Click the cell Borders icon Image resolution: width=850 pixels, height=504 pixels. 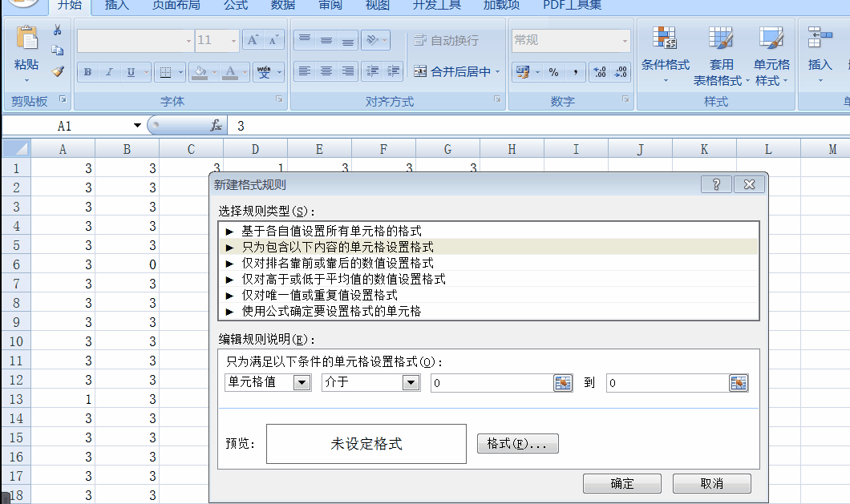tap(165, 72)
